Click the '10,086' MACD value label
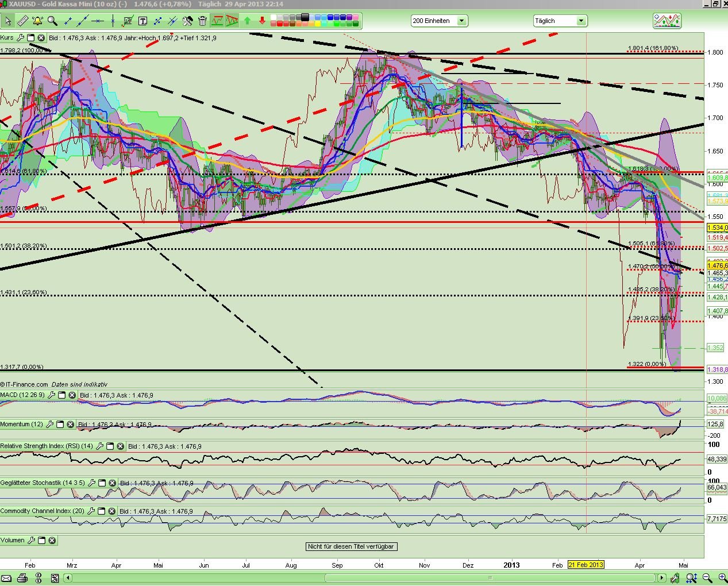 pyautogui.click(x=717, y=398)
